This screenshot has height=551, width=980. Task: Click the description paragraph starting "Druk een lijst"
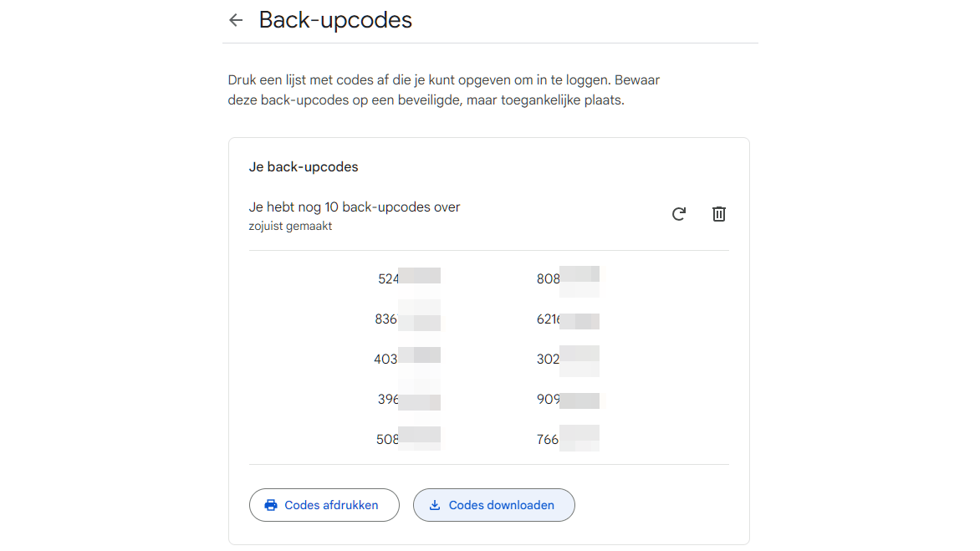point(443,90)
